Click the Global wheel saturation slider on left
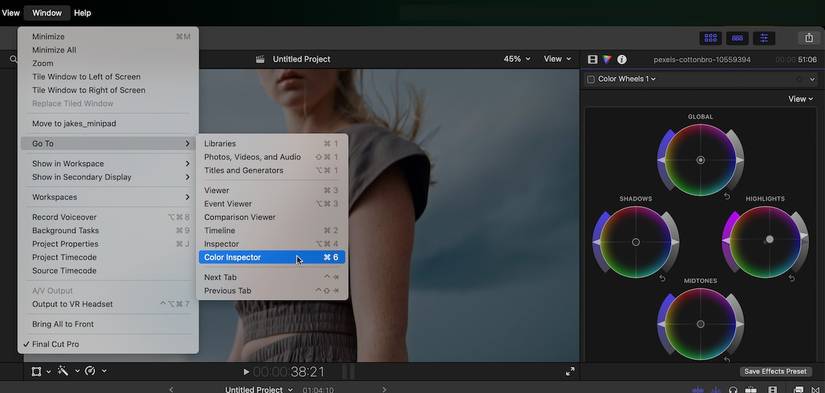 coord(664,159)
